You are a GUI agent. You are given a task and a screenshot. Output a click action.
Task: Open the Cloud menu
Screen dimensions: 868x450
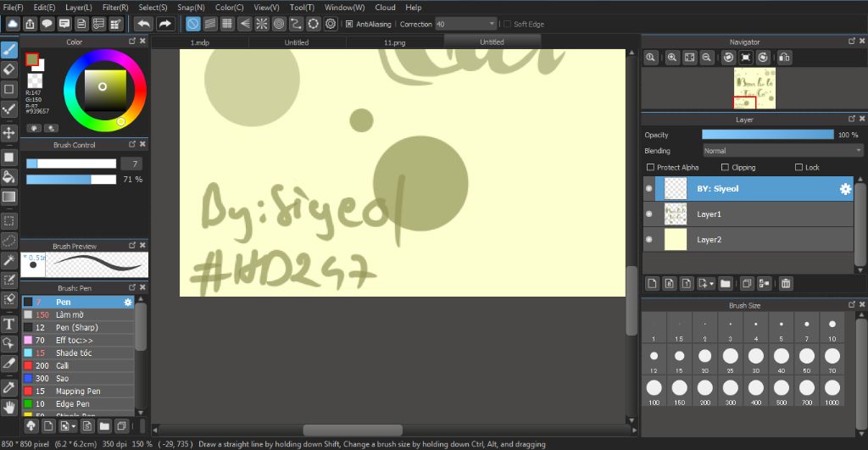tap(385, 7)
